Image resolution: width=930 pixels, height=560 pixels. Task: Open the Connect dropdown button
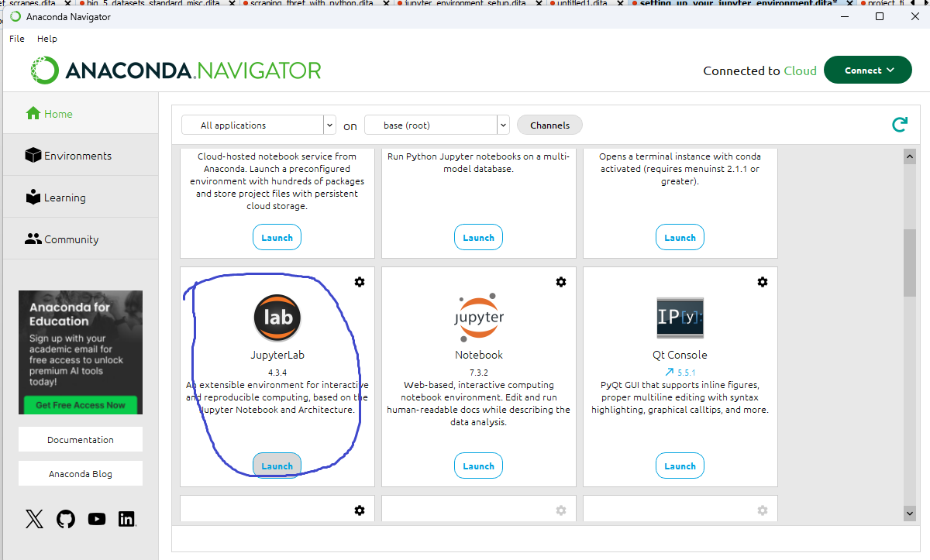(867, 70)
